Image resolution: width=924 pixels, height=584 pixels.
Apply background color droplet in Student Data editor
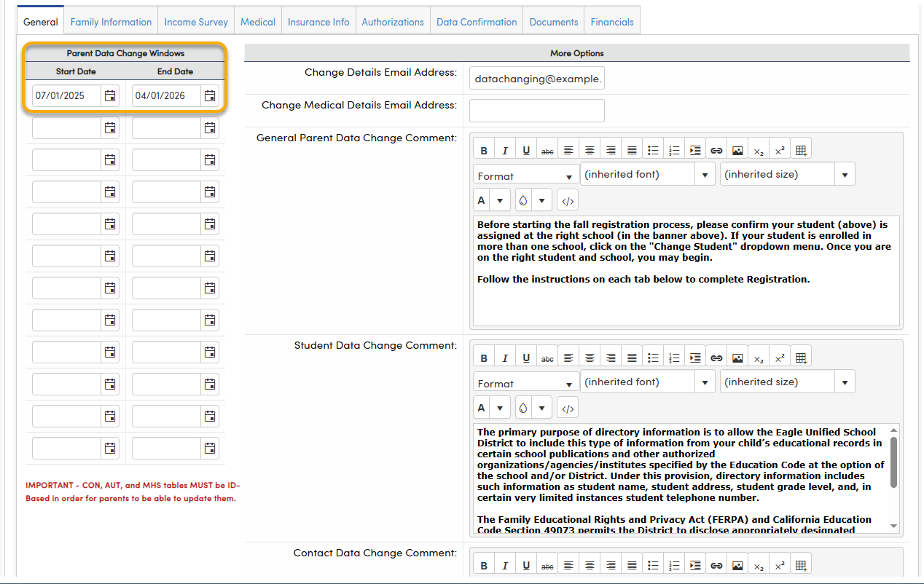coord(523,408)
